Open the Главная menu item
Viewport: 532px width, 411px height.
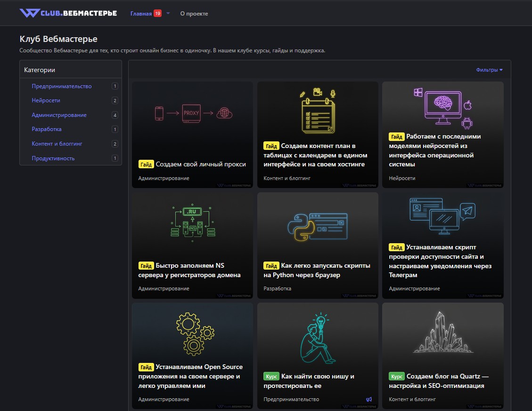[x=141, y=14]
